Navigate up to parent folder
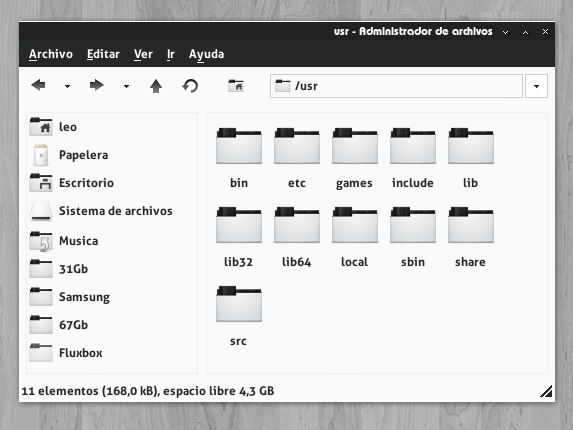 (x=156, y=86)
